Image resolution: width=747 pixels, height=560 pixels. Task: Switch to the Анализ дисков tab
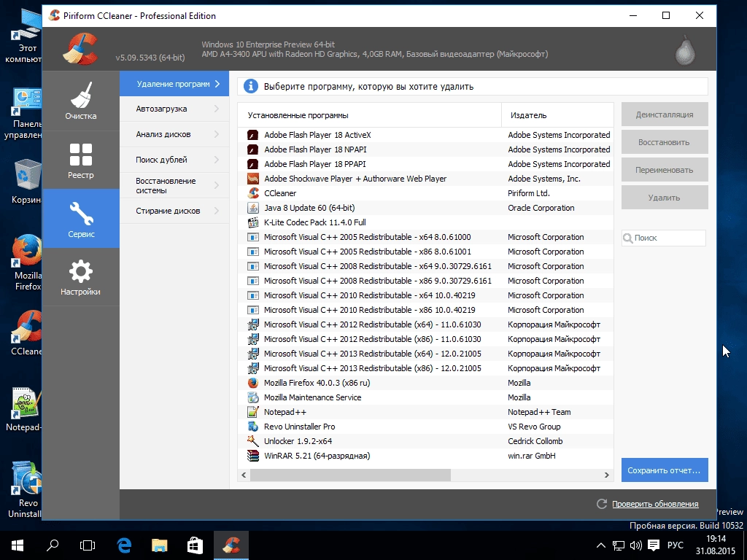click(x=174, y=134)
